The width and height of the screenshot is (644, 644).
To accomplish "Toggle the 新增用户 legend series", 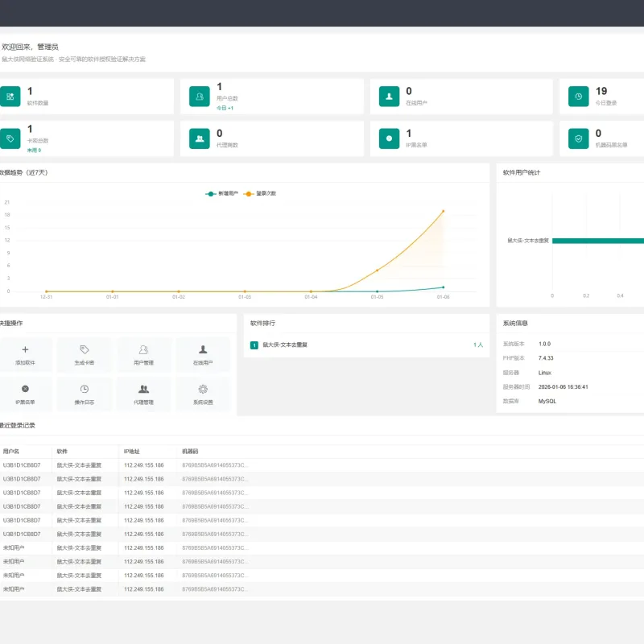I will (x=222, y=193).
